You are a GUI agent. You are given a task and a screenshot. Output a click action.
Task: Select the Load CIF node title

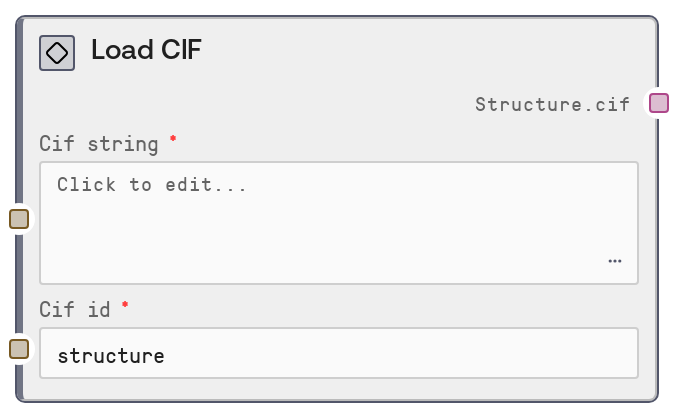click(146, 51)
